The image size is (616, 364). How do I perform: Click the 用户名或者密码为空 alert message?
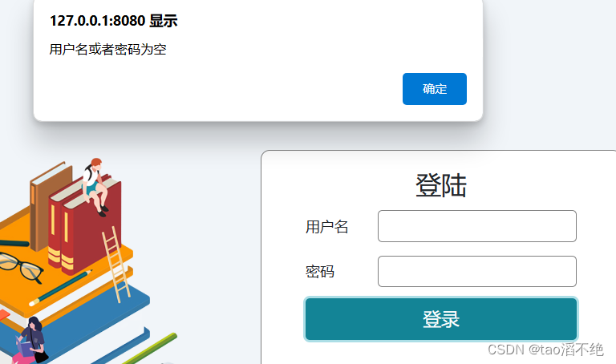(107, 50)
